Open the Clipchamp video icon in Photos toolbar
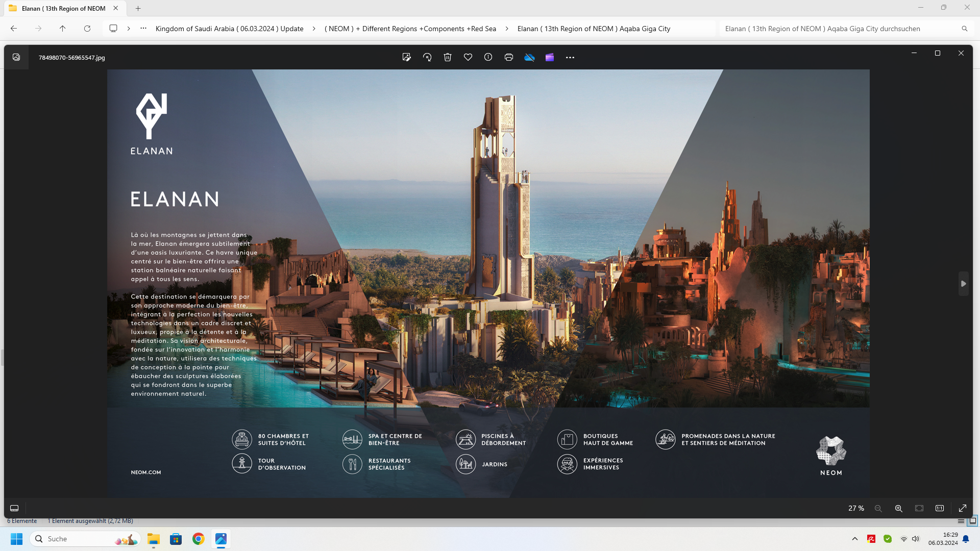980x551 pixels. [550, 57]
